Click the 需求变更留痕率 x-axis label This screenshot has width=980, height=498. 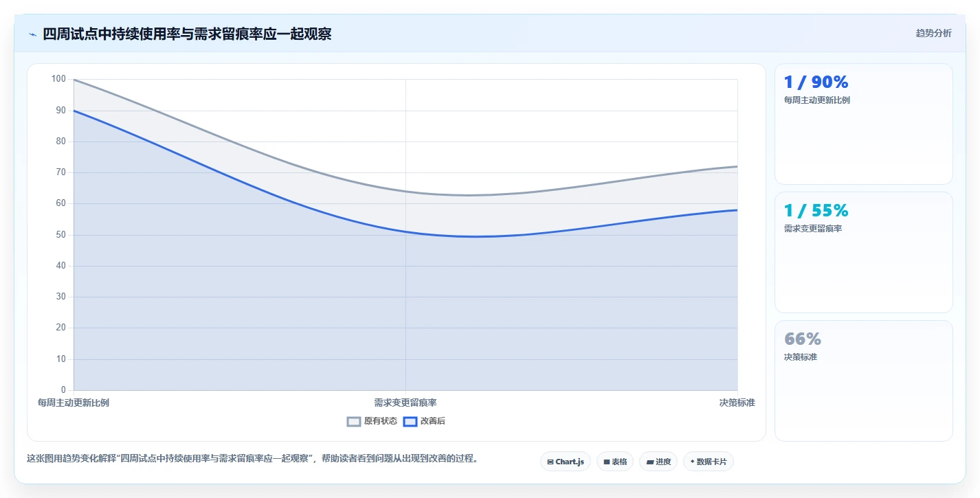(x=405, y=403)
